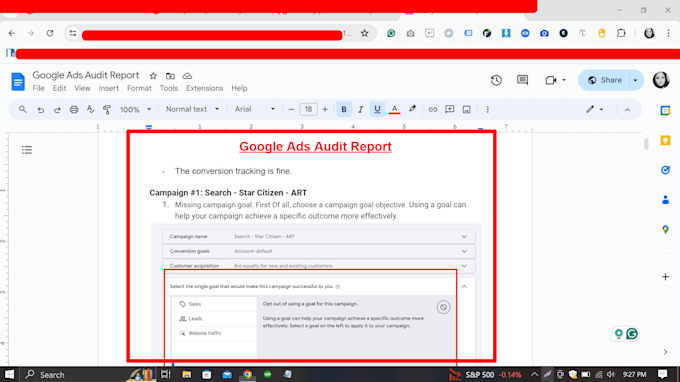Screen dimensions: 680x382
Task: Open Chrome from the taskbar
Action: [247, 375]
